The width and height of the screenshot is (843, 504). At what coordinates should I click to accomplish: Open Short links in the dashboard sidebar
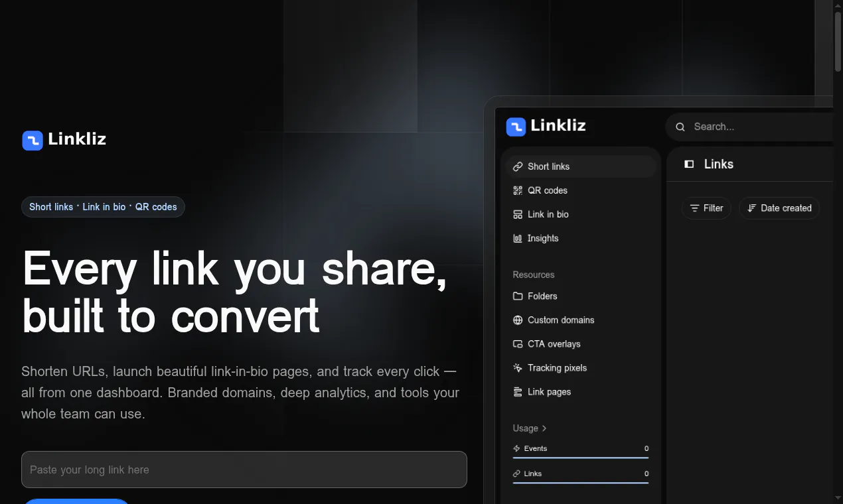pos(581,166)
